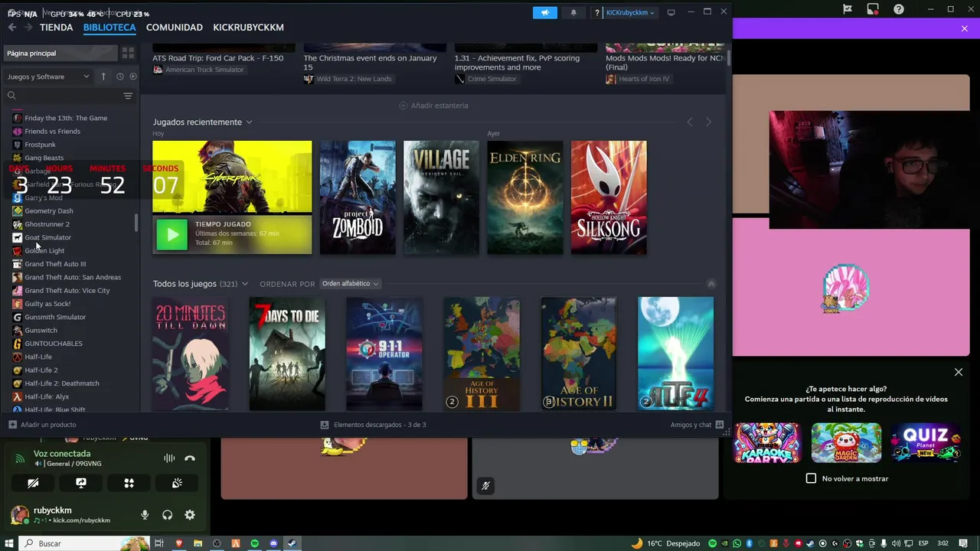Open Discord help icon in title bar
This screenshot has width=980, height=551.
(899, 9)
